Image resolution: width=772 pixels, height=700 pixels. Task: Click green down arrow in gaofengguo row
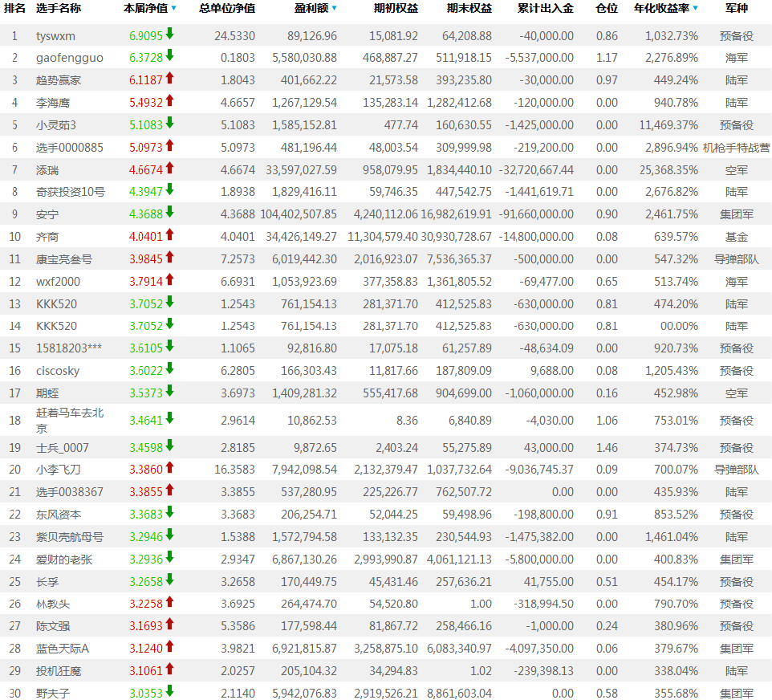click(170, 55)
